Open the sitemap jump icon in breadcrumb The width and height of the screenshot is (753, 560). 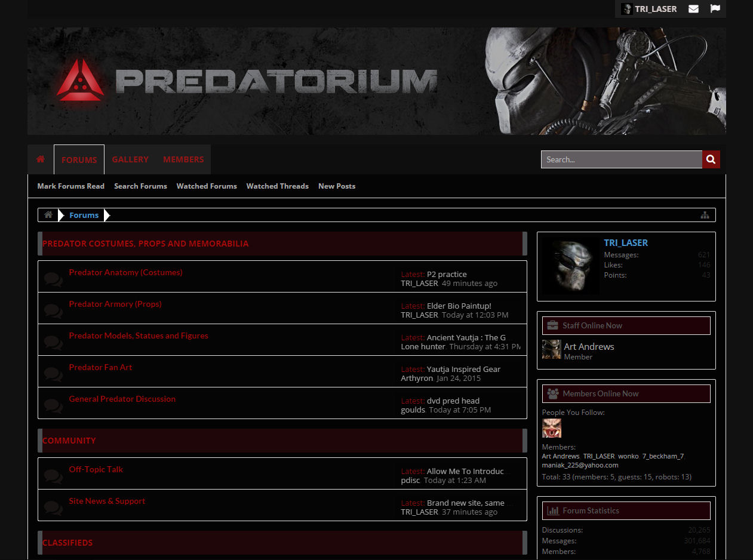pos(705,215)
